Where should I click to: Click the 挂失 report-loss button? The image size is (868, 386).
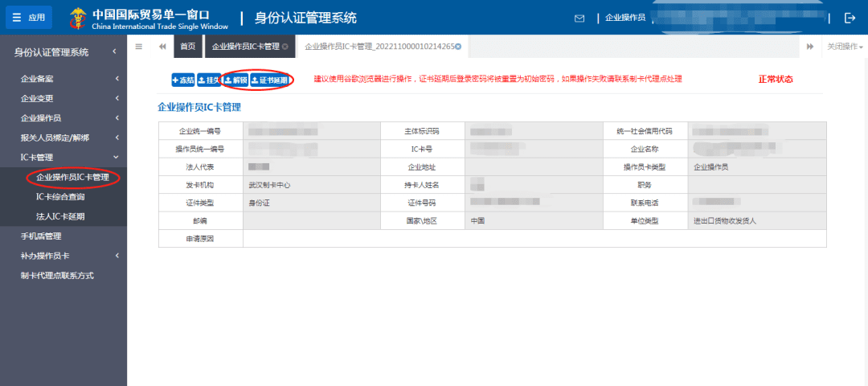pyautogui.click(x=209, y=80)
